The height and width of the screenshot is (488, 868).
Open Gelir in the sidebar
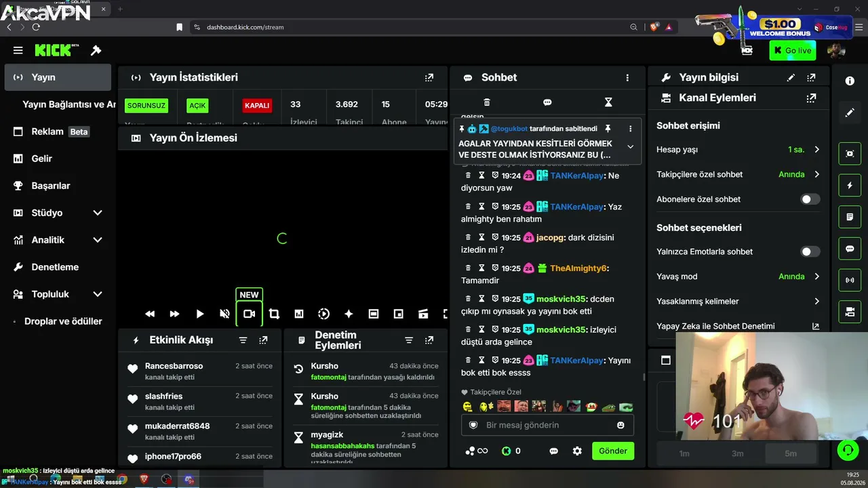coord(58,159)
